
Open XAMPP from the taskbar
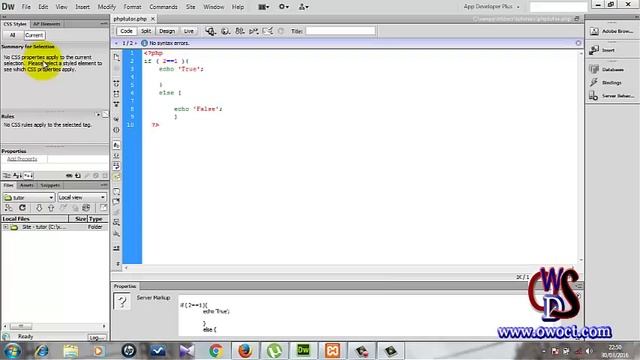332,351
